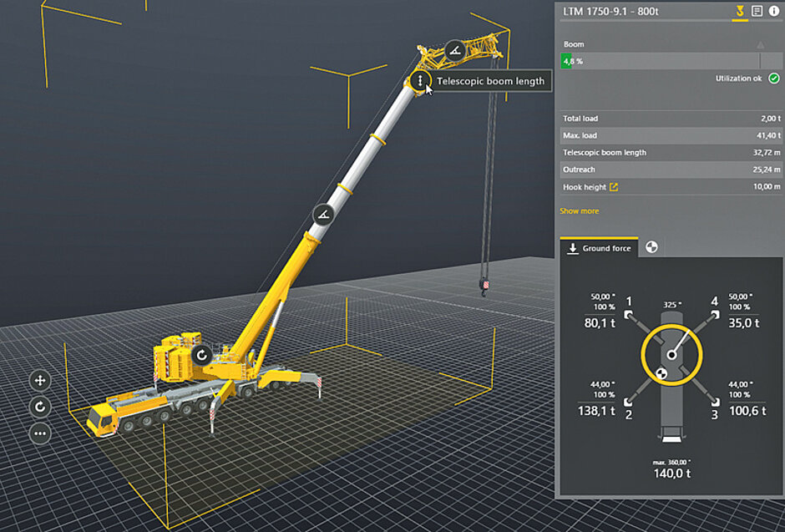785x532 pixels.
Task: Open the report list tab in the header
Action: (757, 11)
